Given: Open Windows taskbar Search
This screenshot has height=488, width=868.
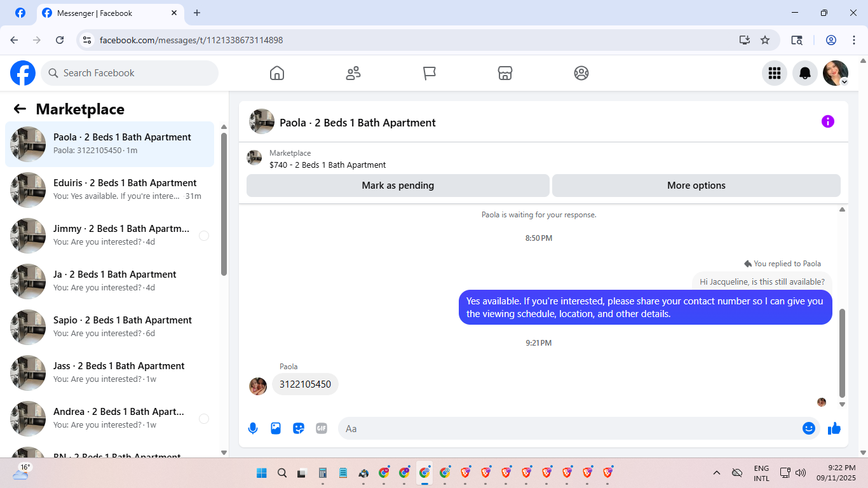Looking at the screenshot, I should (282, 473).
